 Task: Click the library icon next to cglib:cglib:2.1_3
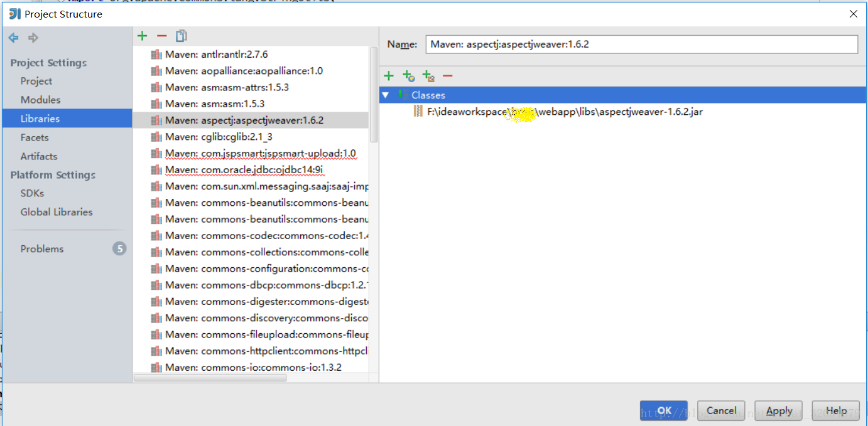[156, 137]
